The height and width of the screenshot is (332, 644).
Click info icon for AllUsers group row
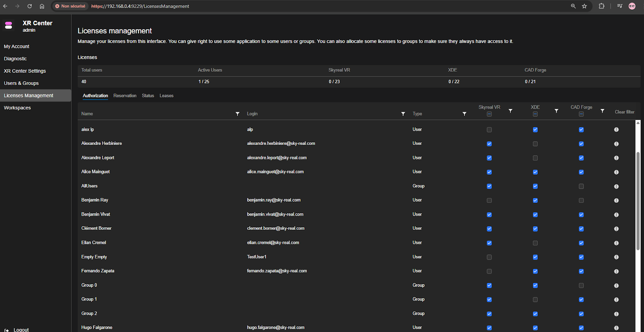(x=616, y=186)
